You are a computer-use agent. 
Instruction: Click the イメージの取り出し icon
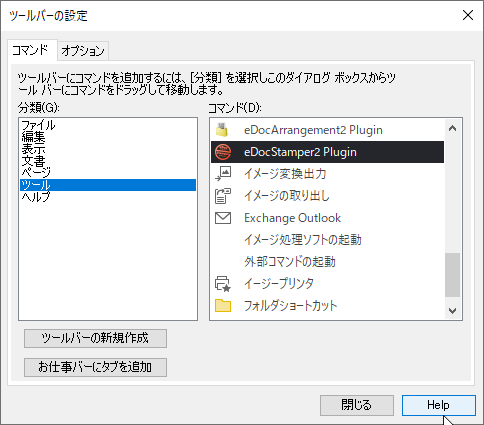[x=223, y=196]
